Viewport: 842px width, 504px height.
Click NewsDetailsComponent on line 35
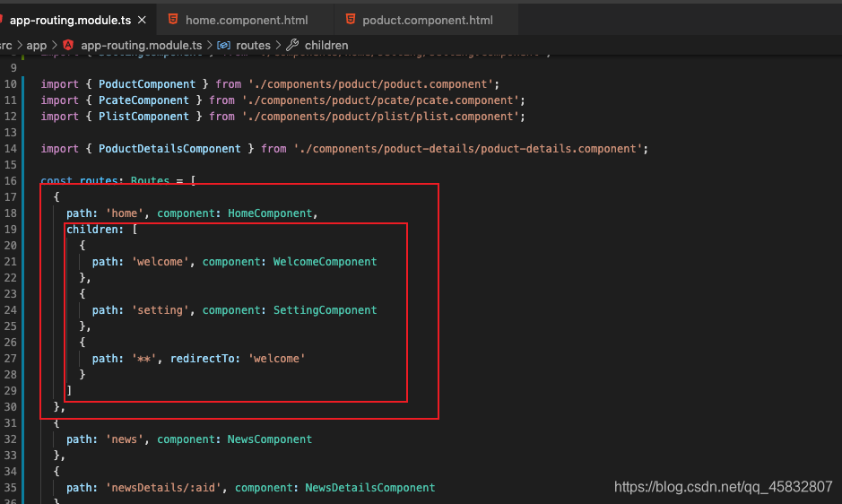click(370, 487)
